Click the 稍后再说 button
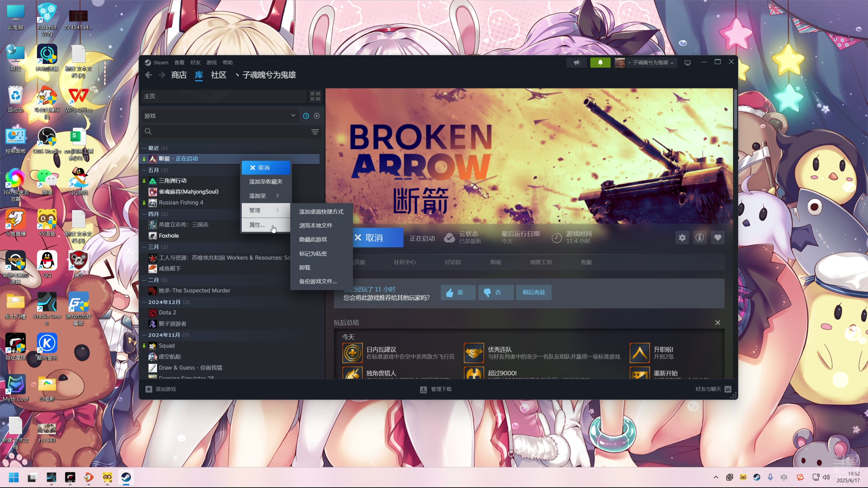The height and width of the screenshot is (488, 868). (534, 292)
